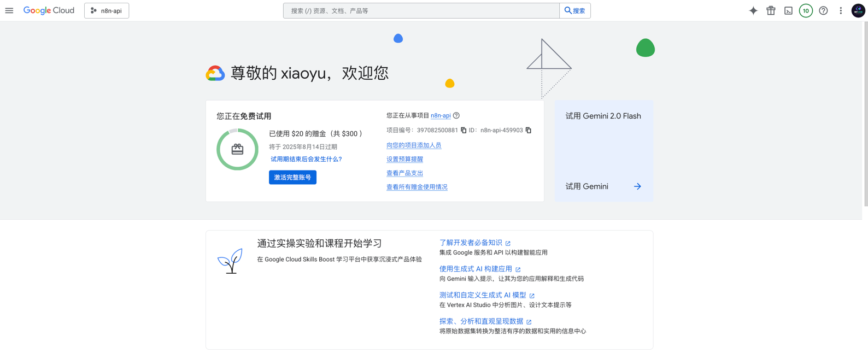Open the hamburger navigation menu
Image resolution: width=868 pixels, height=353 pixels.
pos(9,10)
